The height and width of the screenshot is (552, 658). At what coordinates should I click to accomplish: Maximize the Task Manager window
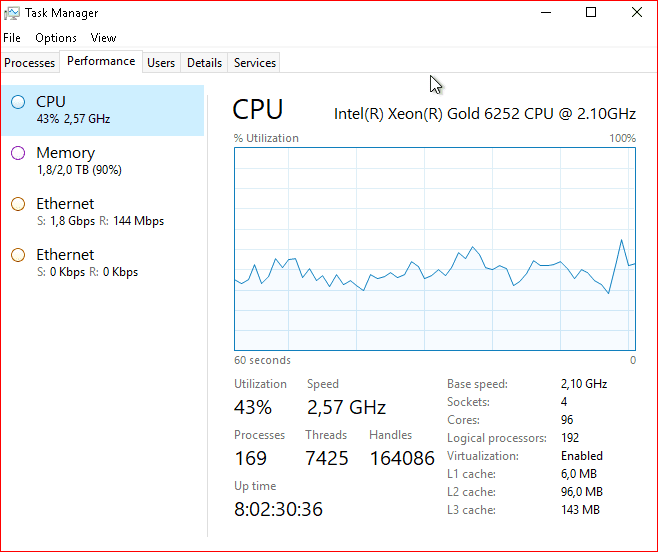pos(591,13)
